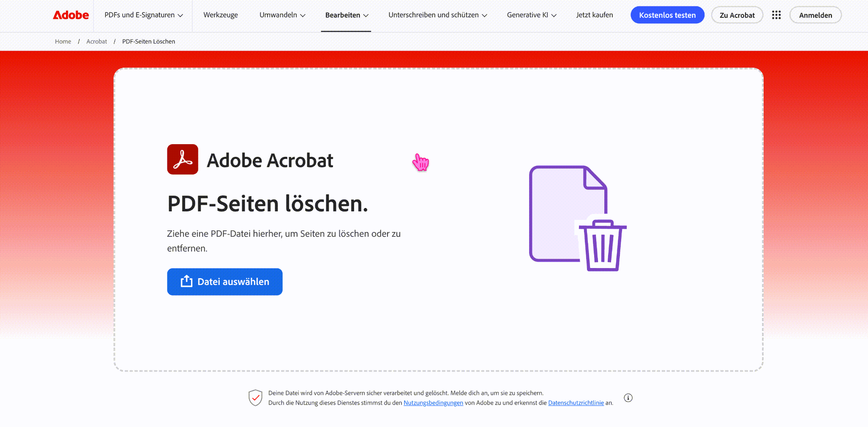Expand the Umwandeln dropdown
This screenshot has width=868, height=427.
[282, 15]
